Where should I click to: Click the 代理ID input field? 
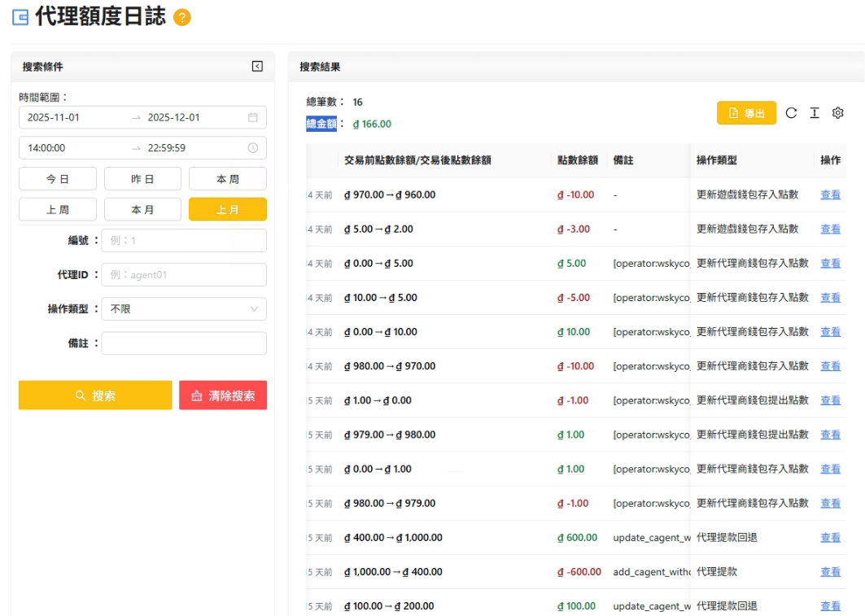click(x=184, y=275)
